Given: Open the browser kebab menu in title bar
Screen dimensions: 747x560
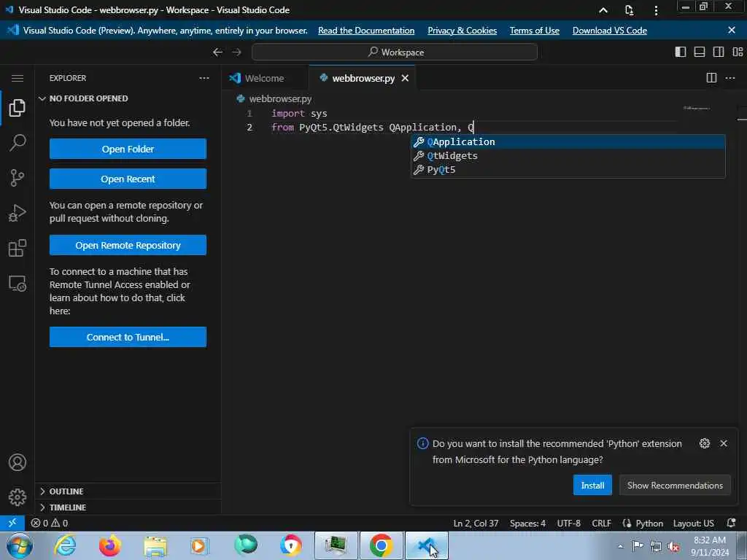Looking at the screenshot, I should pyautogui.click(x=656, y=10).
